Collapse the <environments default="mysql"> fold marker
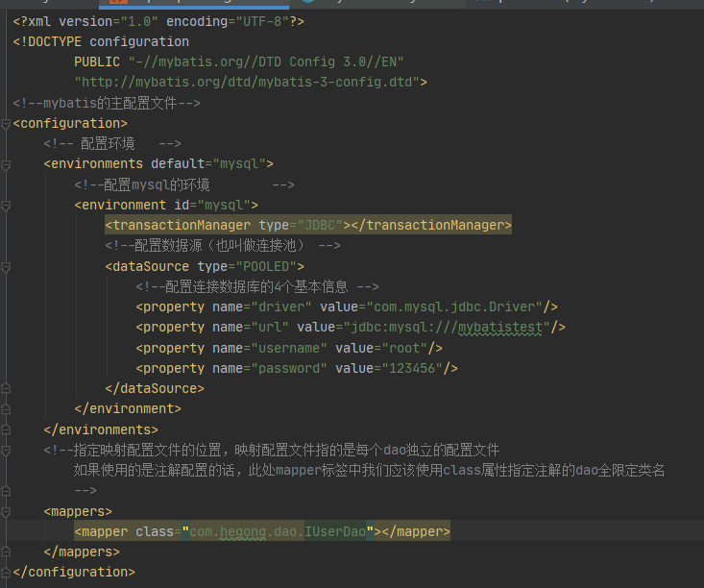Viewport: 704px width, 588px height. (x=6, y=165)
